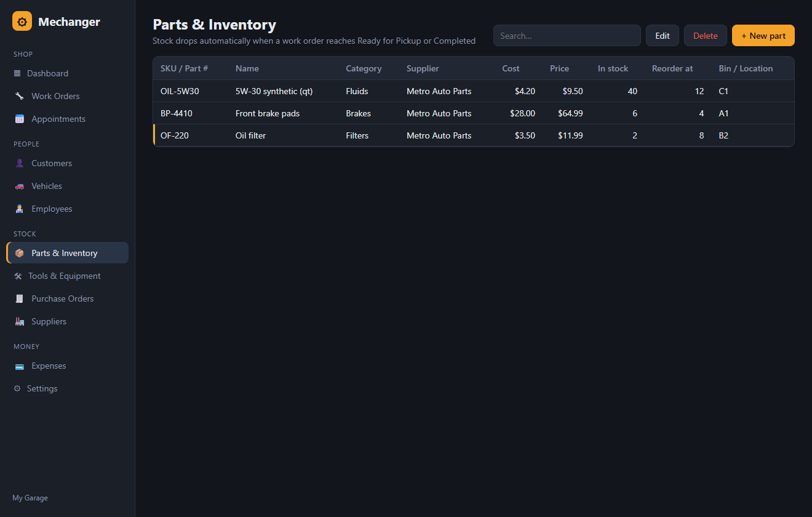Click the Expenses card icon
812x517 pixels.
click(x=19, y=366)
